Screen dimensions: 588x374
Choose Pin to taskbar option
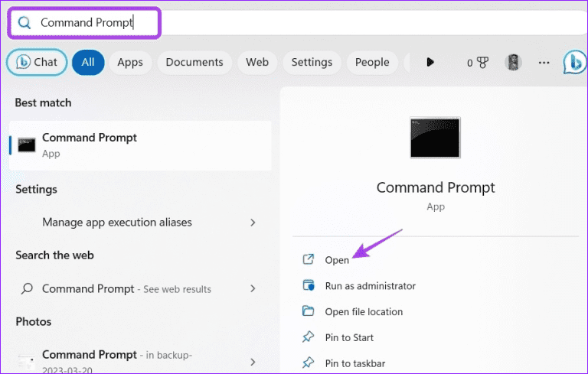354,363
